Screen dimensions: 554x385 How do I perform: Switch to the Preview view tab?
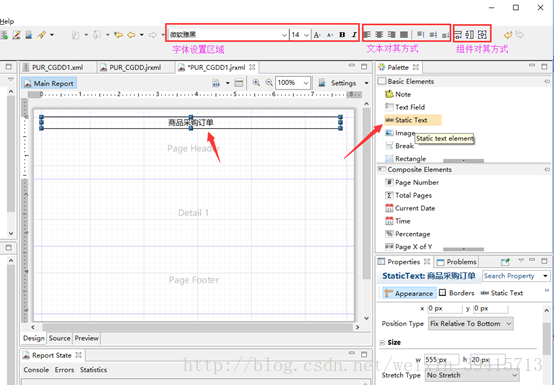(x=87, y=338)
